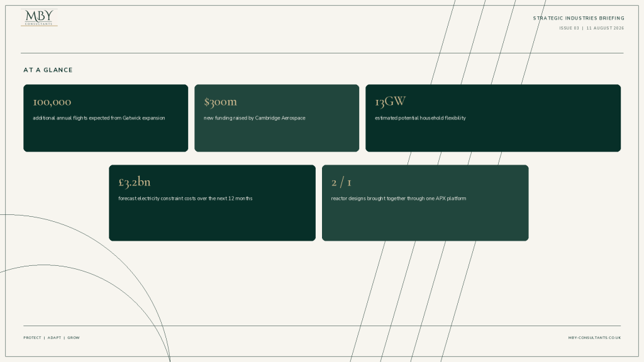Image resolution: width=644 pixels, height=362 pixels.
Task: Click the '100,000' figure
Action: click(52, 101)
